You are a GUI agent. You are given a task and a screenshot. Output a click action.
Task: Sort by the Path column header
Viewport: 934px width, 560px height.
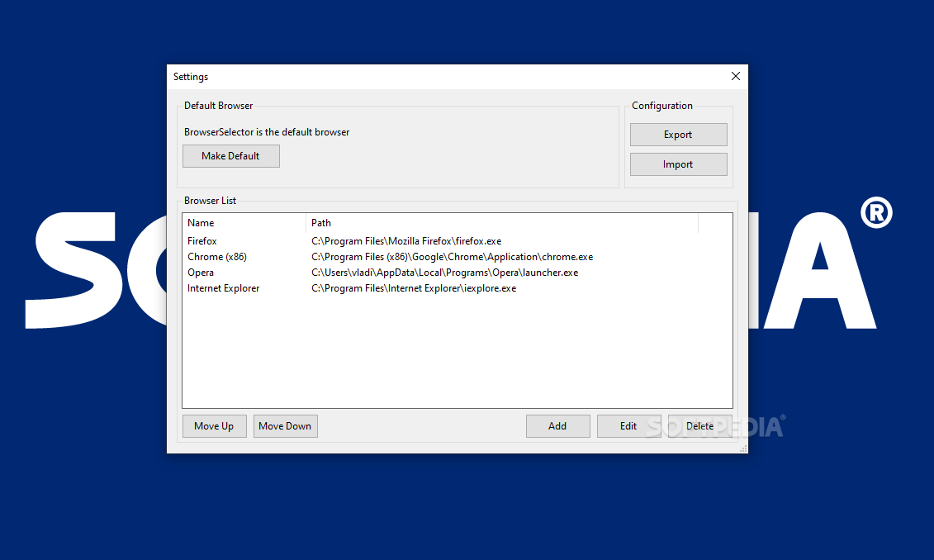pyautogui.click(x=501, y=223)
